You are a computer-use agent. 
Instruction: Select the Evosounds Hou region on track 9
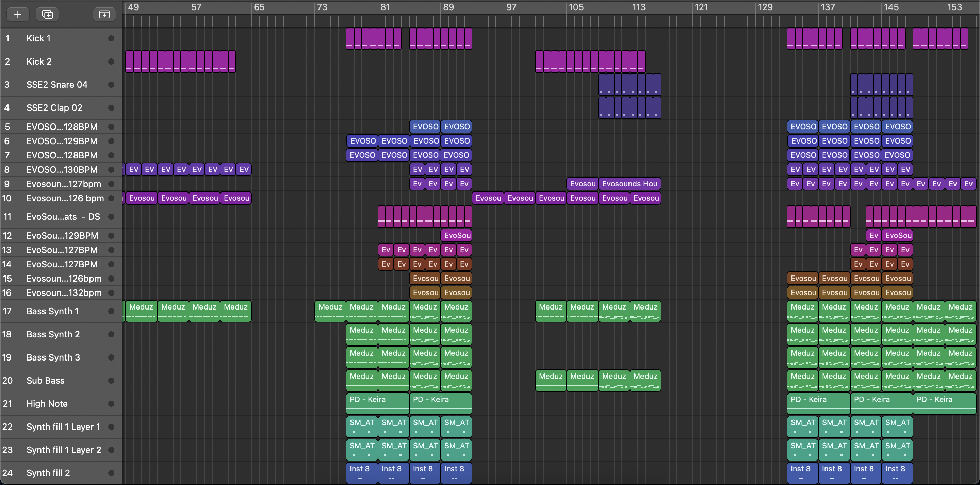coord(629,184)
